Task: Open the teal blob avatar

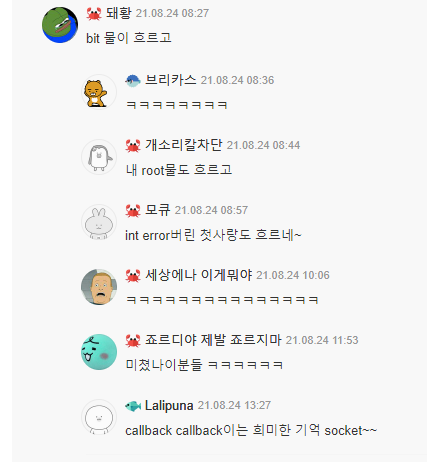Action: [99, 352]
